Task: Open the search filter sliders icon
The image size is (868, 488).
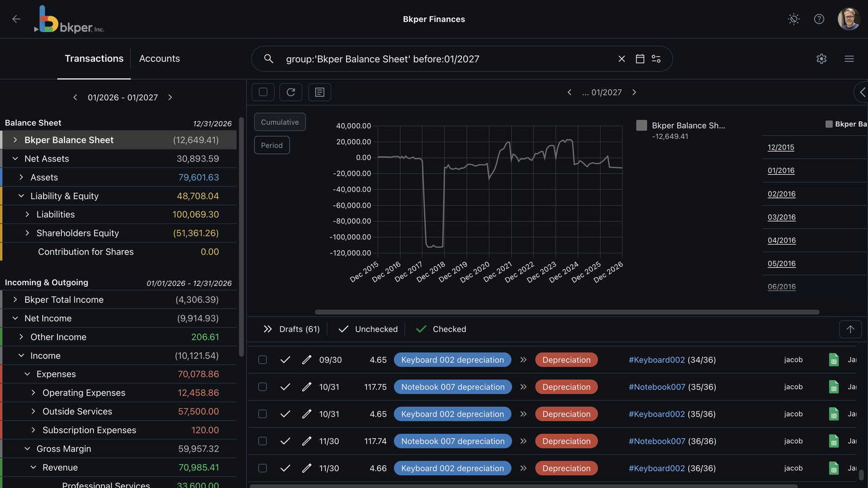Action: pos(656,59)
